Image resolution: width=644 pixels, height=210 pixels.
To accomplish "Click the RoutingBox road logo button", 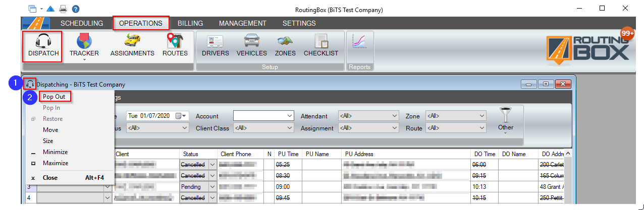I will click(35, 23).
